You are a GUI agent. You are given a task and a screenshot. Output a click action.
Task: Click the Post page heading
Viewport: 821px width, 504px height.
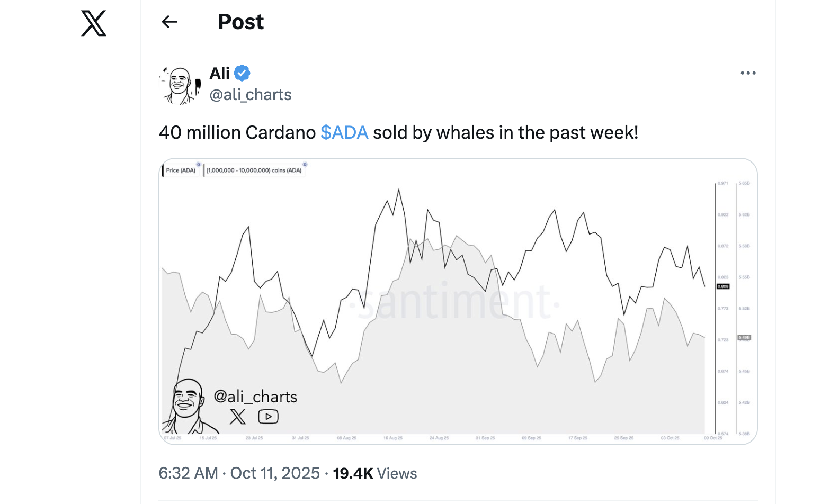pos(241,22)
